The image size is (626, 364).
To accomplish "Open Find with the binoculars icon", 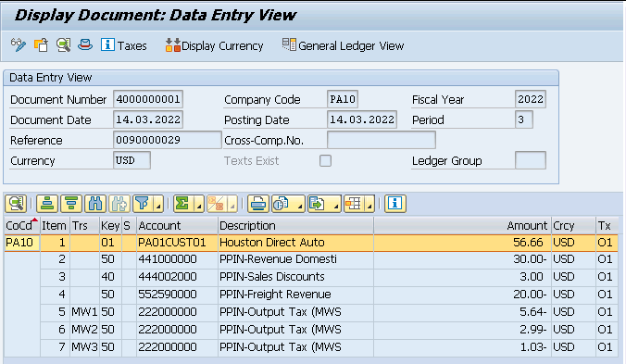I will (95, 204).
